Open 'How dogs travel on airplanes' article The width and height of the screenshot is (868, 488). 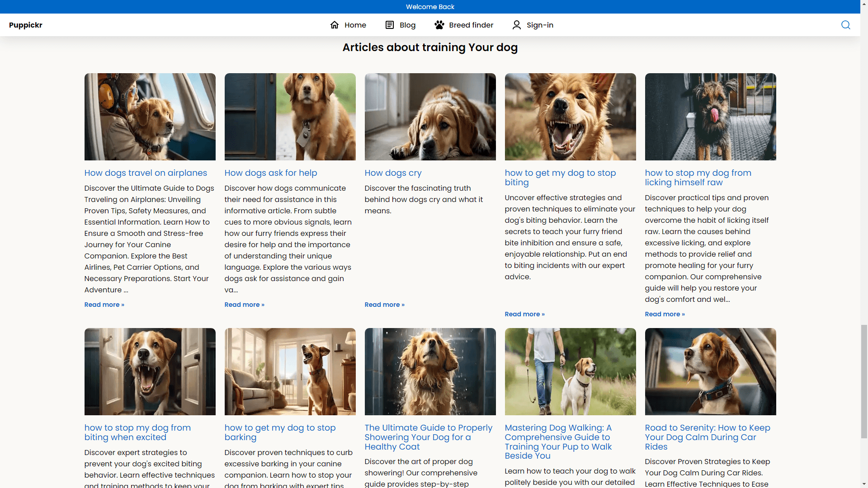146,173
